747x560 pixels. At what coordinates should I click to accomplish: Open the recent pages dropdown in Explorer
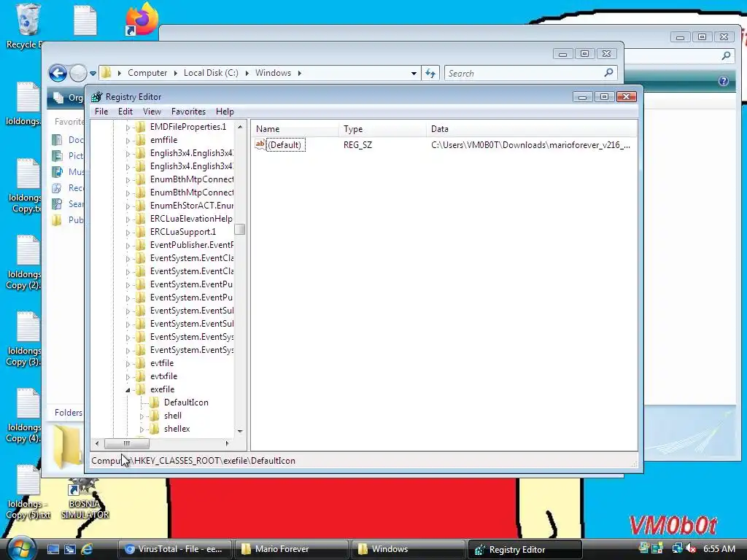93,74
